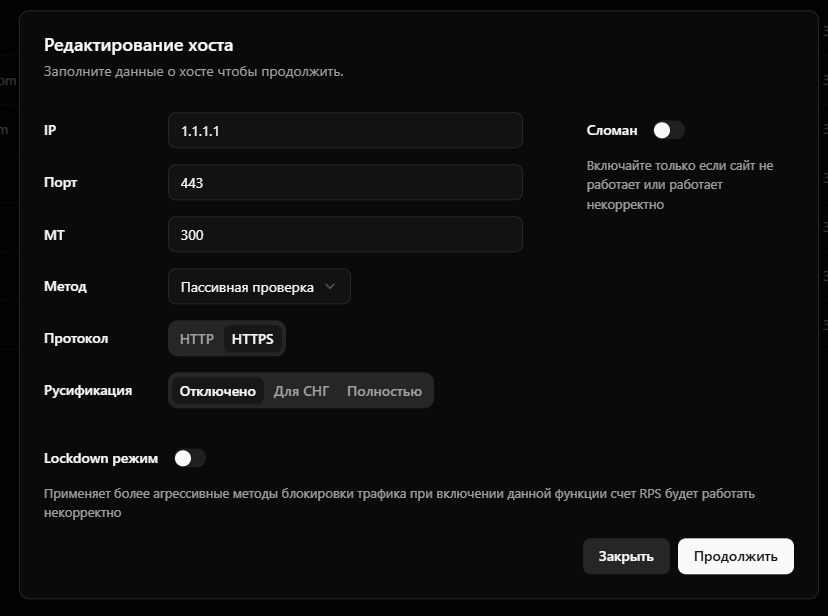828x616 pixels.
Task: Set Русификация to Для СНГ
Action: 301,391
